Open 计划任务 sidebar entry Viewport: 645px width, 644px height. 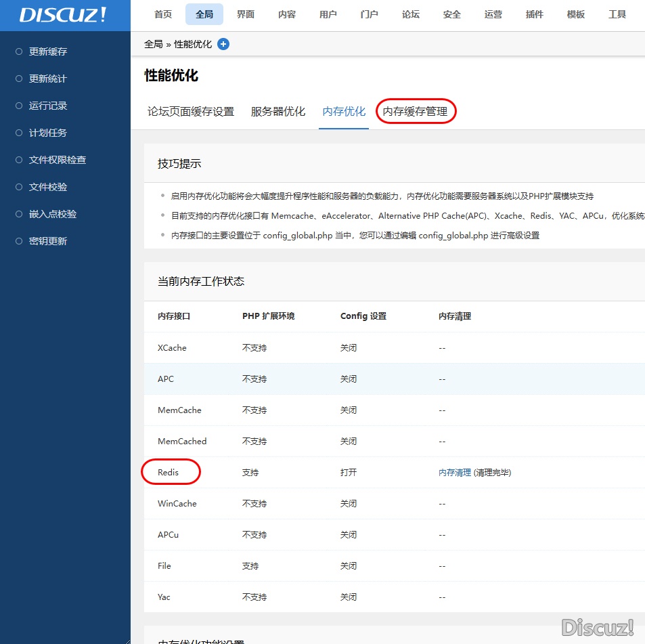[x=47, y=133]
